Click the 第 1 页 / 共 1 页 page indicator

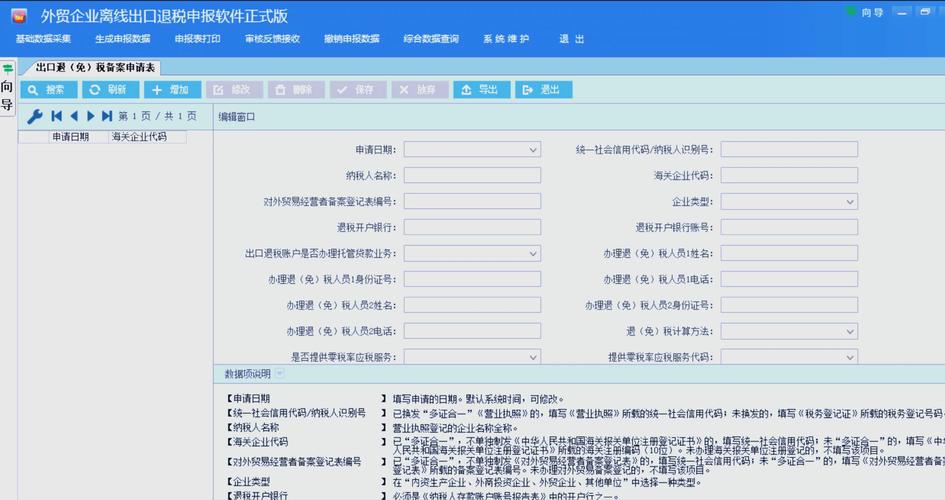157,116
